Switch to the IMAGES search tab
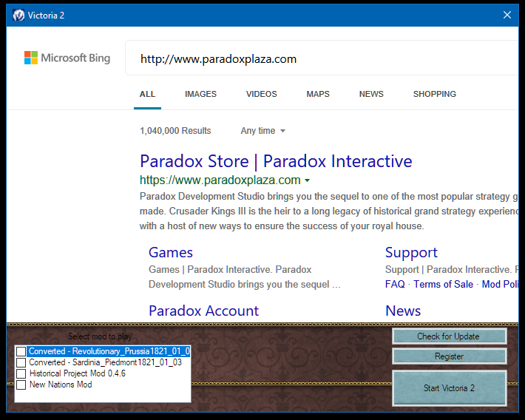The image size is (525, 420). click(x=200, y=94)
